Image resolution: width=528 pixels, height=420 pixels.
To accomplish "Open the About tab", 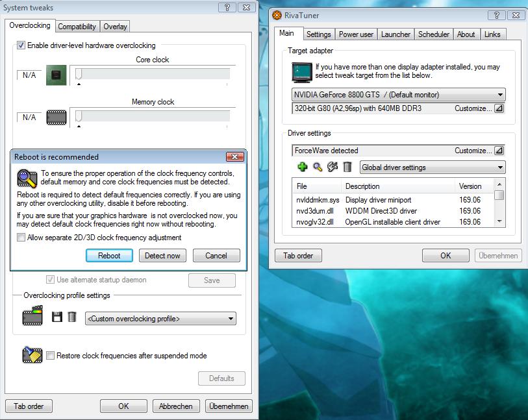I will tap(466, 34).
